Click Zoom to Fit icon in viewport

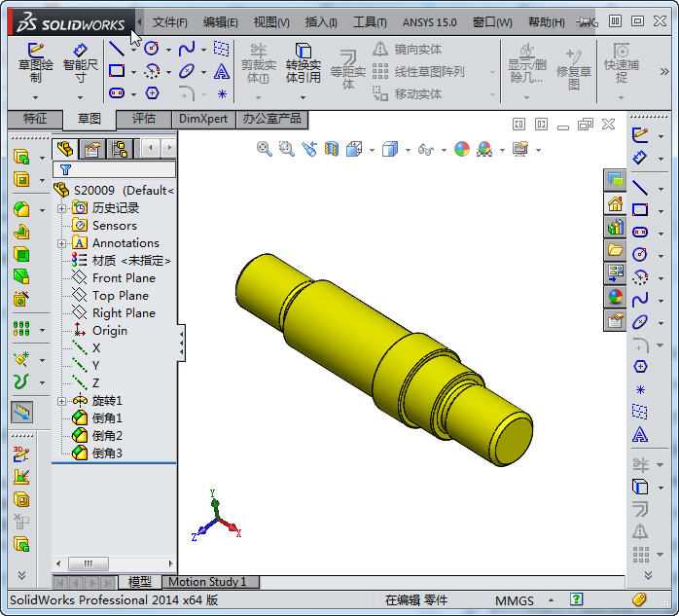264,149
